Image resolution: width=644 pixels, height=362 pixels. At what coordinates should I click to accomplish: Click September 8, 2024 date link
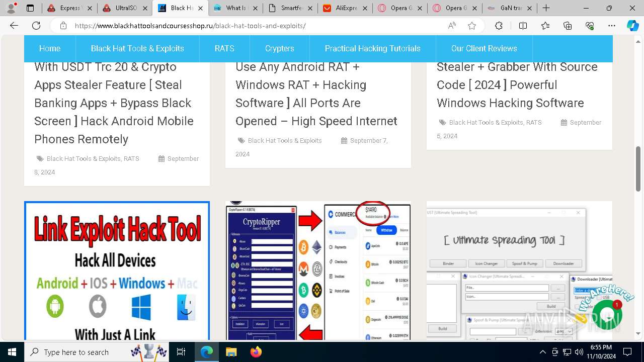click(x=117, y=165)
